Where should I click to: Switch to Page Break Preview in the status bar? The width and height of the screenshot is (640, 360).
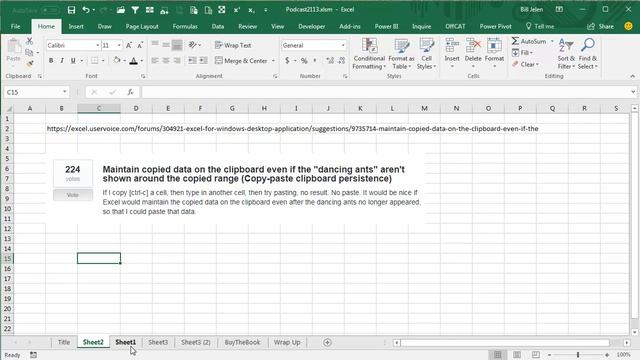click(536, 355)
